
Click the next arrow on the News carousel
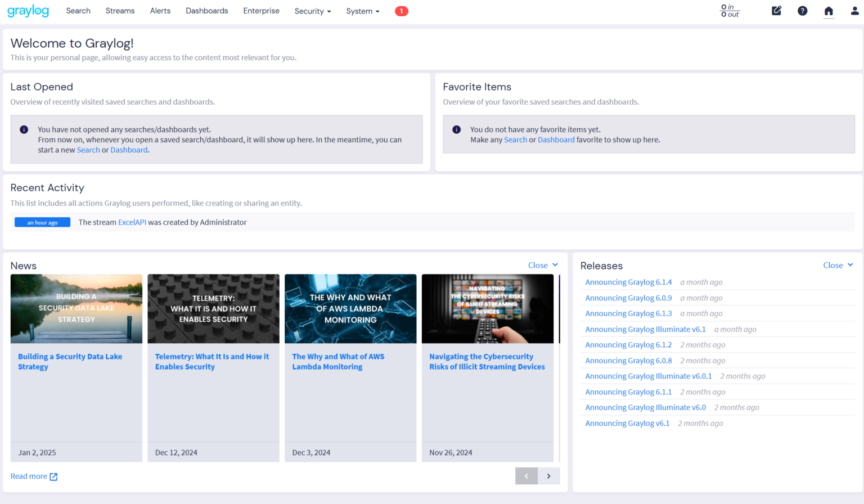pyautogui.click(x=548, y=476)
